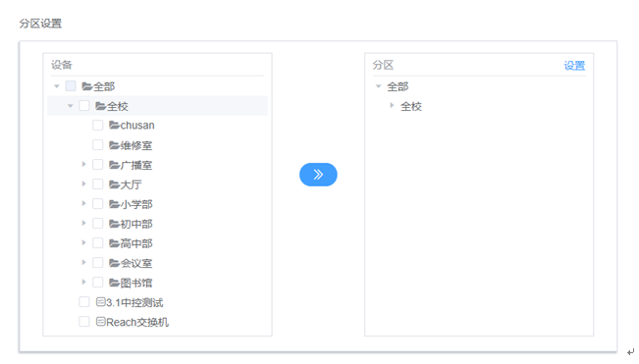This screenshot has width=639, height=364.
Task: Click the chusan folder icon
Action: pyautogui.click(x=114, y=125)
